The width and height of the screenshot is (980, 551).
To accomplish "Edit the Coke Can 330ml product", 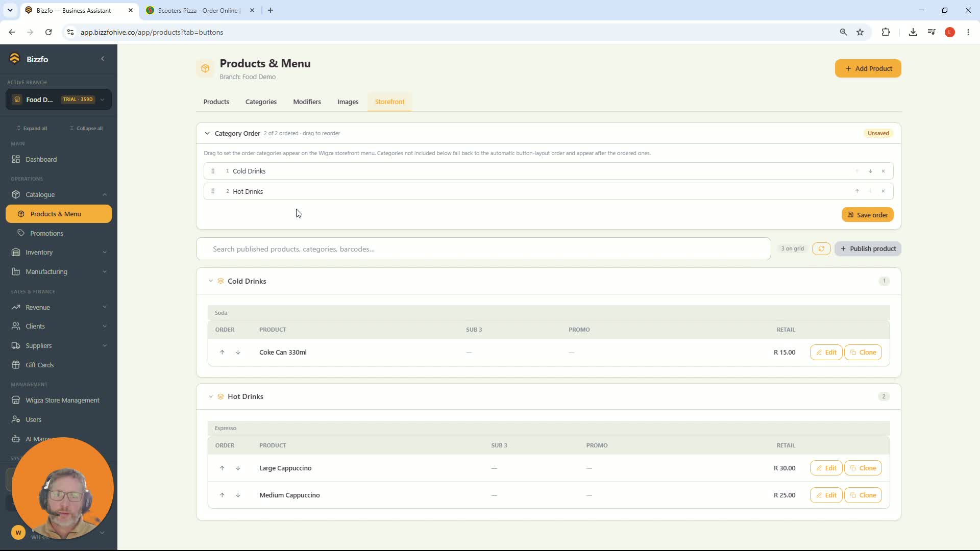I will click(826, 352).
